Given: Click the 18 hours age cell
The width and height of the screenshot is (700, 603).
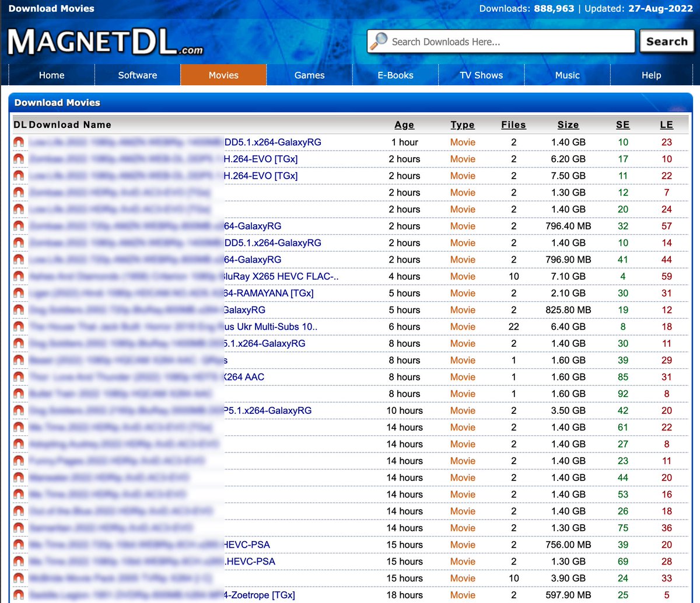Looking at the screenshot, I should coord(404,595).
